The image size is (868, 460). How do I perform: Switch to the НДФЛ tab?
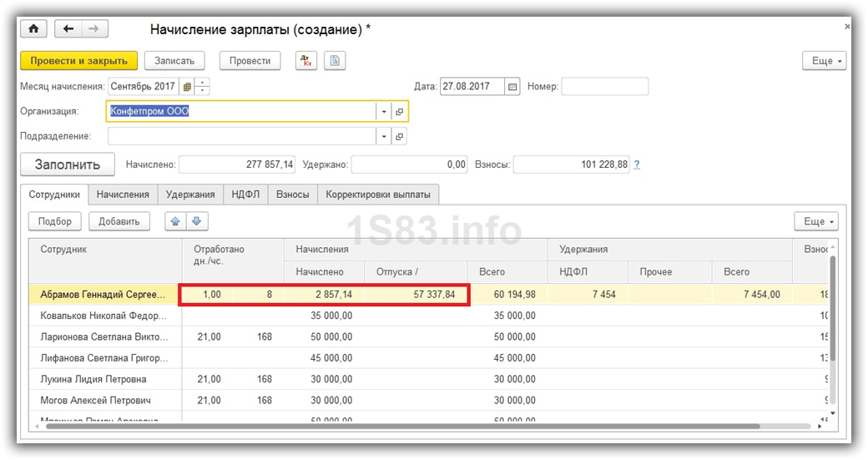pyautogui.click(x=245, y=195)
